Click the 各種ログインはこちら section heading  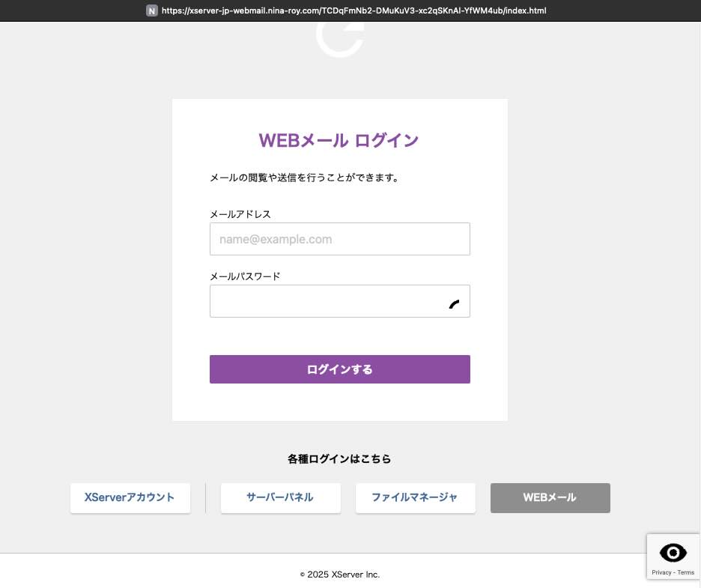[x=339, y=458]
